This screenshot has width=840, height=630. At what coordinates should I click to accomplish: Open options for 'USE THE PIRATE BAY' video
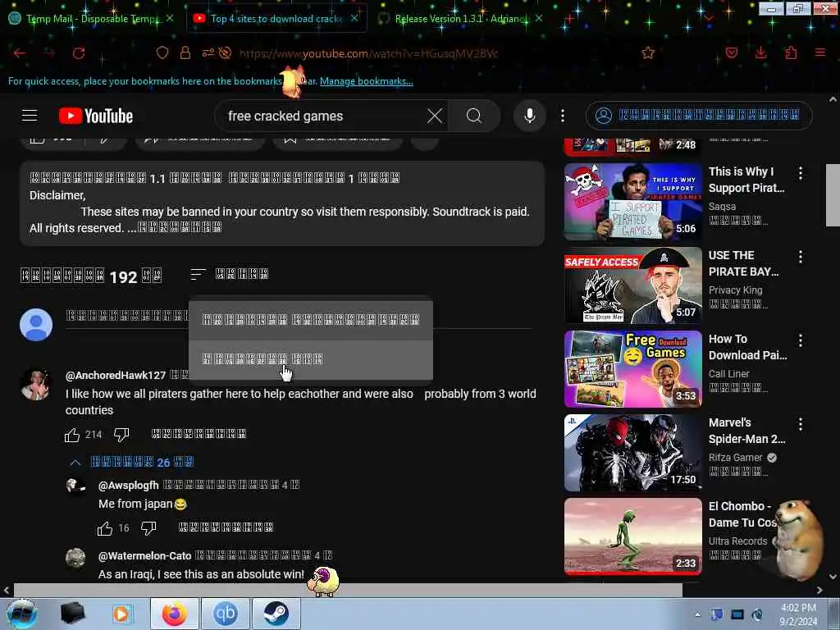click(801, 257)
